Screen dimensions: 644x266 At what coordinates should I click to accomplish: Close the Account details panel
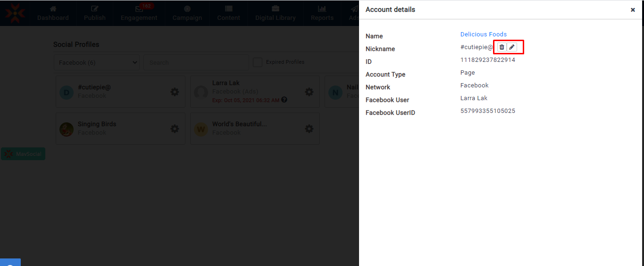(633, 10)
